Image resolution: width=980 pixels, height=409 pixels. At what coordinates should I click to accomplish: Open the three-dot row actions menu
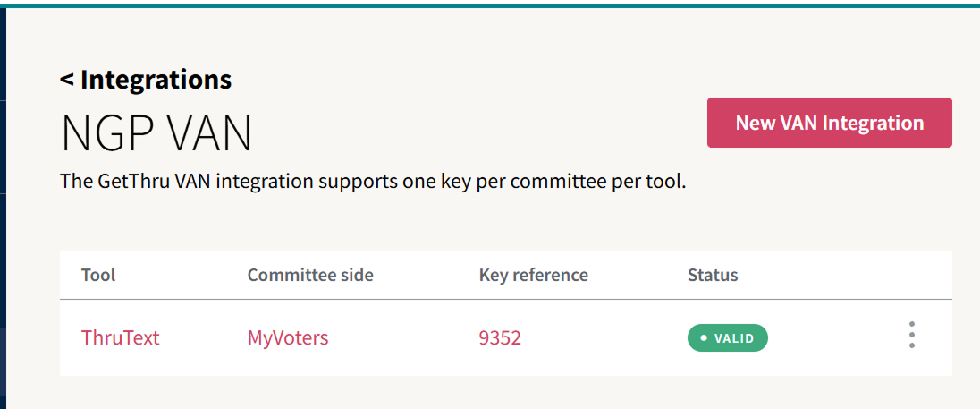(x=911, y=335)
